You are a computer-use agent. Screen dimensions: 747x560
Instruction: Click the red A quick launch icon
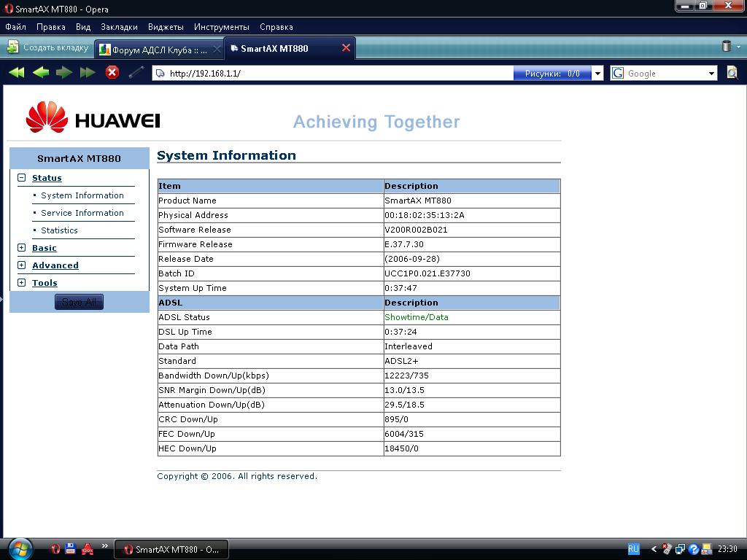[88, 549]
